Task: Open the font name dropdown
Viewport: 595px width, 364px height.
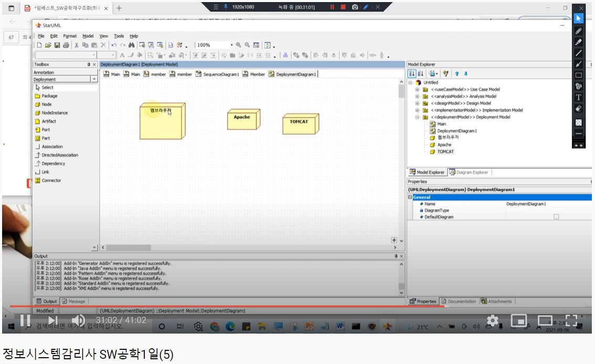Action: point(94,56)
